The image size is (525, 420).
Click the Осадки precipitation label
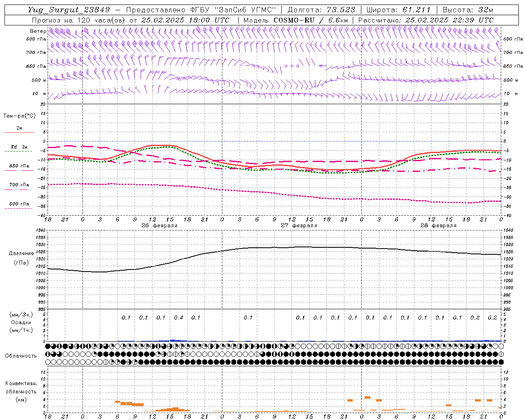[x=21, y=322]
